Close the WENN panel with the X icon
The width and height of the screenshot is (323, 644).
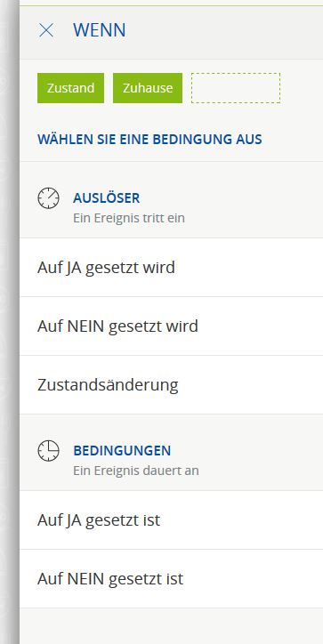pos(46,30)
